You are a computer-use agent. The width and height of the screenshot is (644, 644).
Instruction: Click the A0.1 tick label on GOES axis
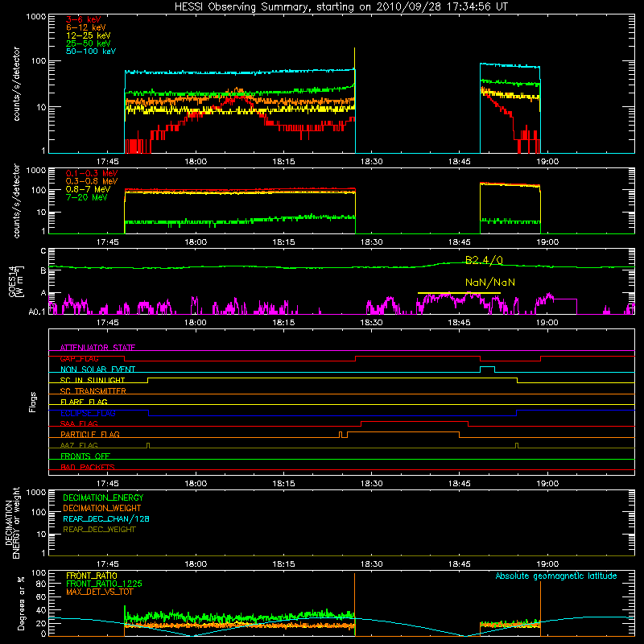pos(37,312)
